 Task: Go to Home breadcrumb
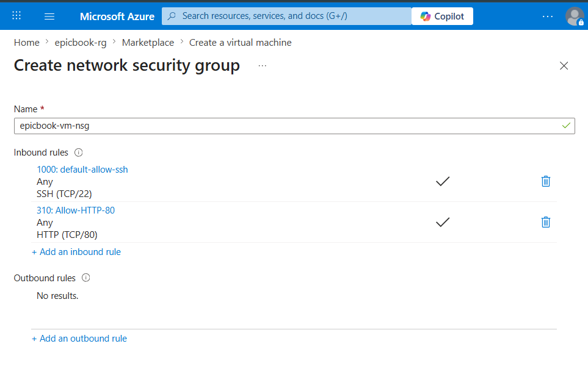coord(27,43)
